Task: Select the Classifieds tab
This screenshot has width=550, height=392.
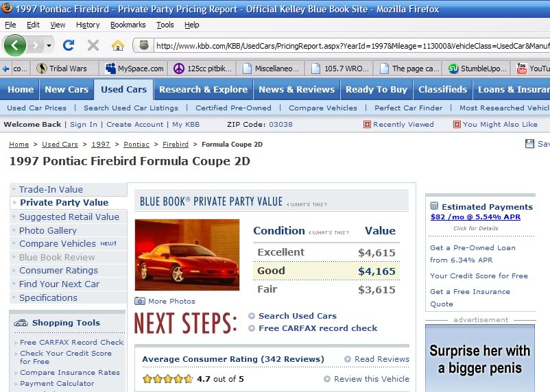Action: 442,89
